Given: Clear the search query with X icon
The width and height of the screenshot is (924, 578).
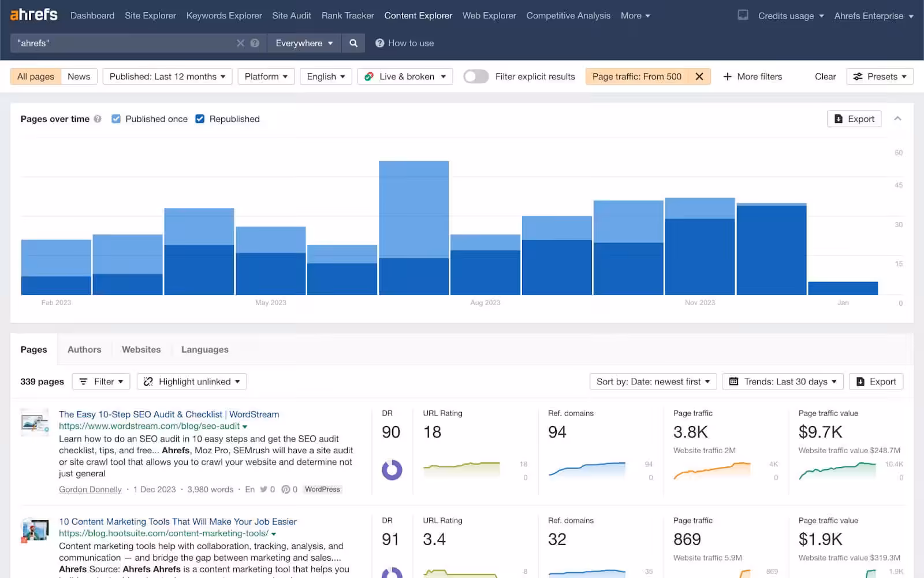Looking at the screenshot, I should coord(240,43).
